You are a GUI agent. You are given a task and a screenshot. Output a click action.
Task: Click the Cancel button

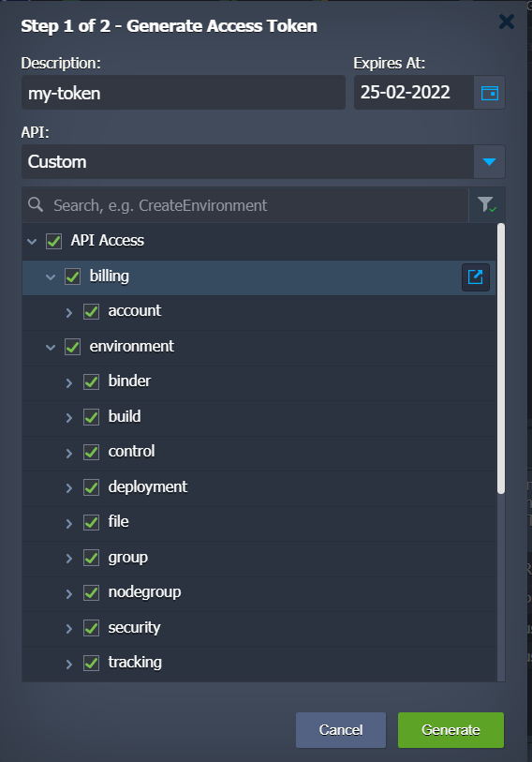(341, 730)
